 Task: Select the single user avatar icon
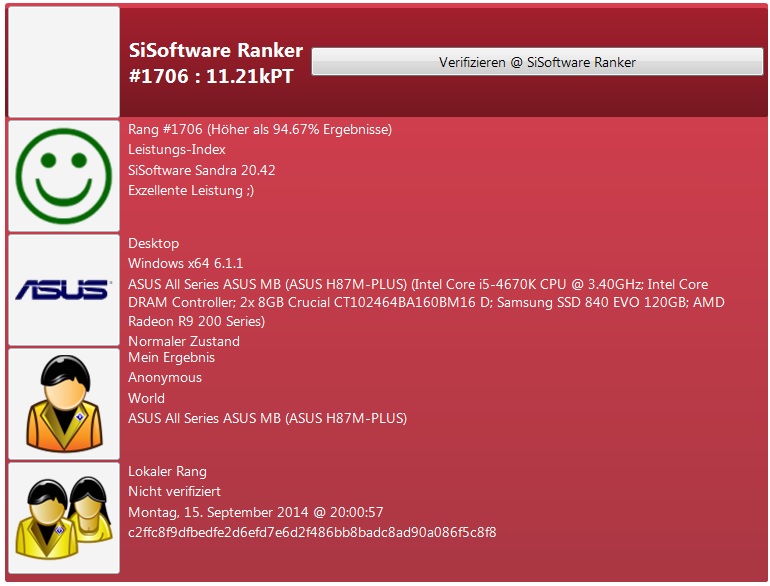[x=64, y=404]
